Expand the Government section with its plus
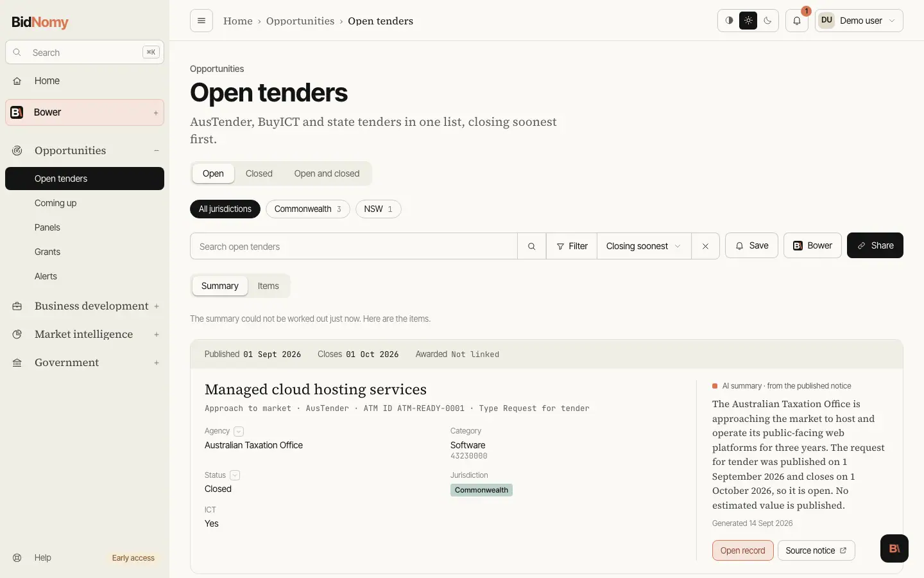The width and height of the screenshot is (924, 578). [157, 363]
